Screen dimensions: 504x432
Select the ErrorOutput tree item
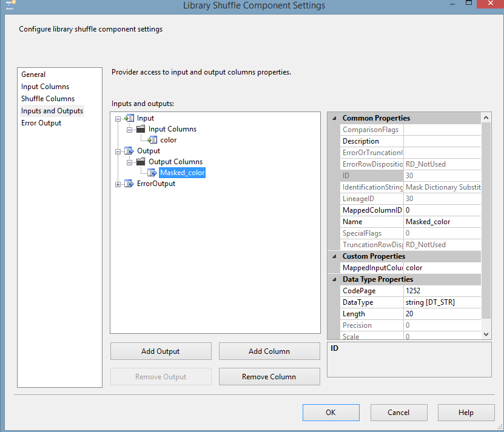(x=156, y=184)
